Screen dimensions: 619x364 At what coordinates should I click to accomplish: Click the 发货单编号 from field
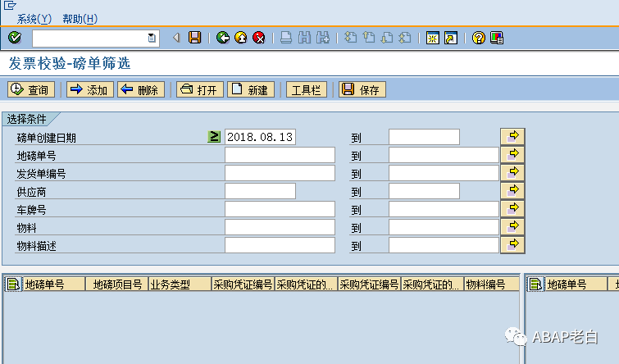[280, 173]
